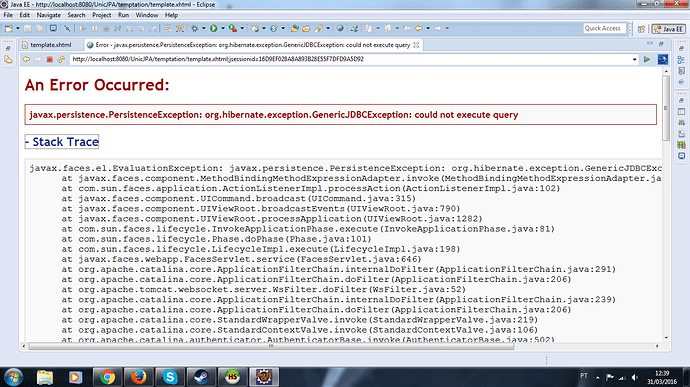
Task: Open the Project menu
Action: [x=101, y=15]
